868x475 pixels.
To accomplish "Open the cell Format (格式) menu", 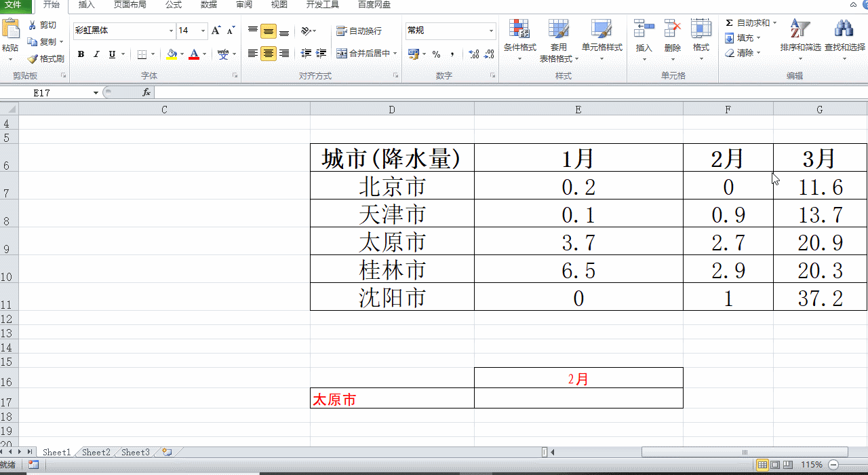I will pyautogui.click(x=701, y=39).
